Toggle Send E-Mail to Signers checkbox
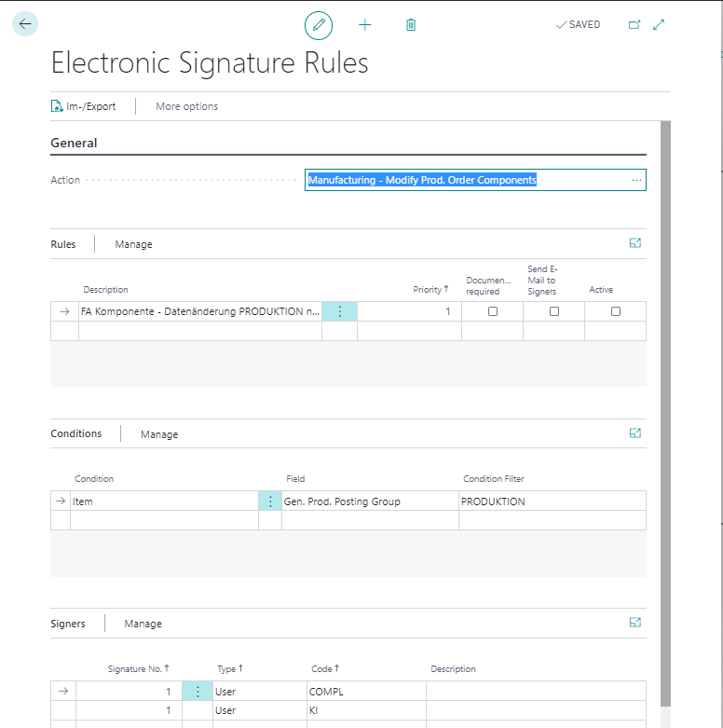 554,311
